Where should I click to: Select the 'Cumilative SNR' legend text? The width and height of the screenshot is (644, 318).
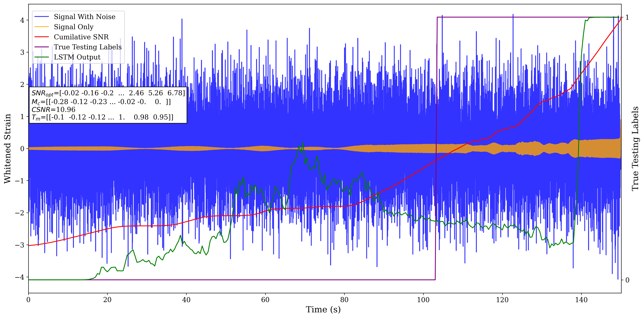point(81,37)
